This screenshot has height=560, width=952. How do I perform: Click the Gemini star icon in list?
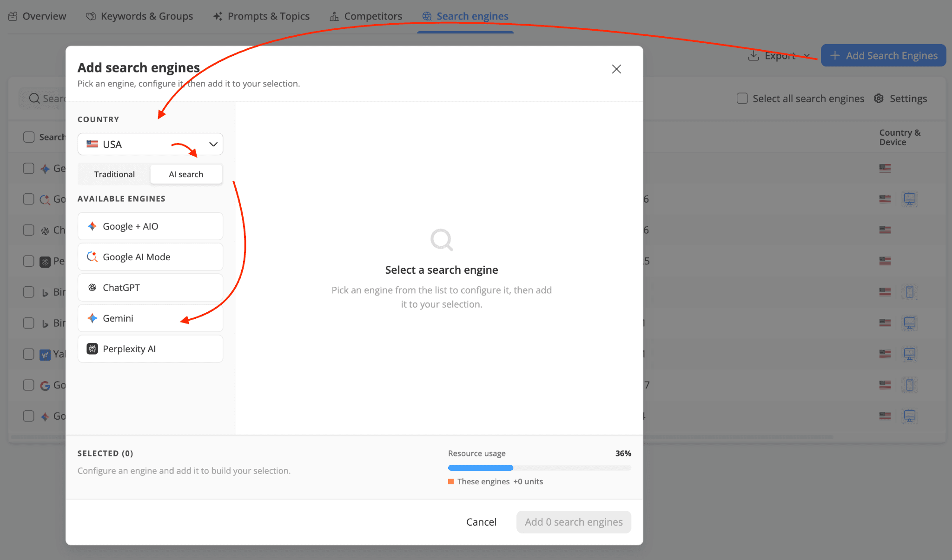click(x=92, y=318)
